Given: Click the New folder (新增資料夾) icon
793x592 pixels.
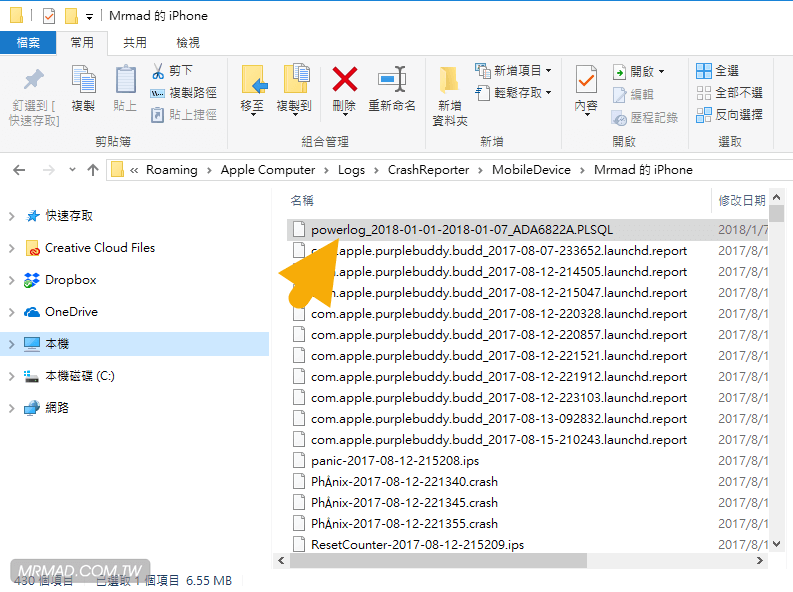Looking at the screenshot, I should point(449,80).
